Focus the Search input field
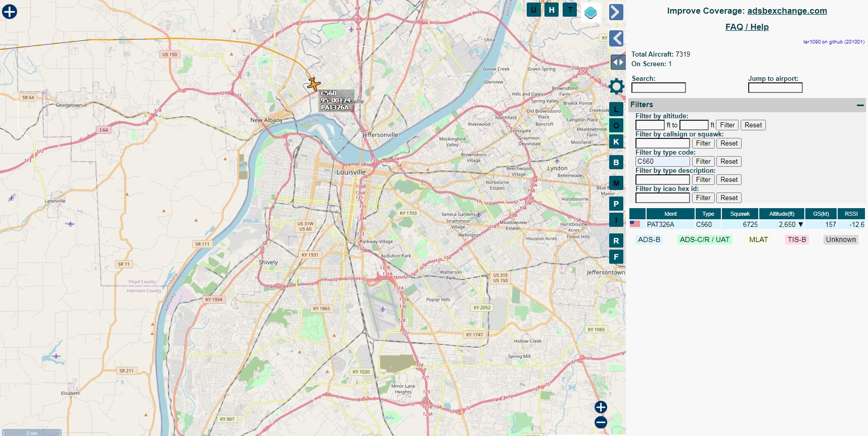 (658, 88)
